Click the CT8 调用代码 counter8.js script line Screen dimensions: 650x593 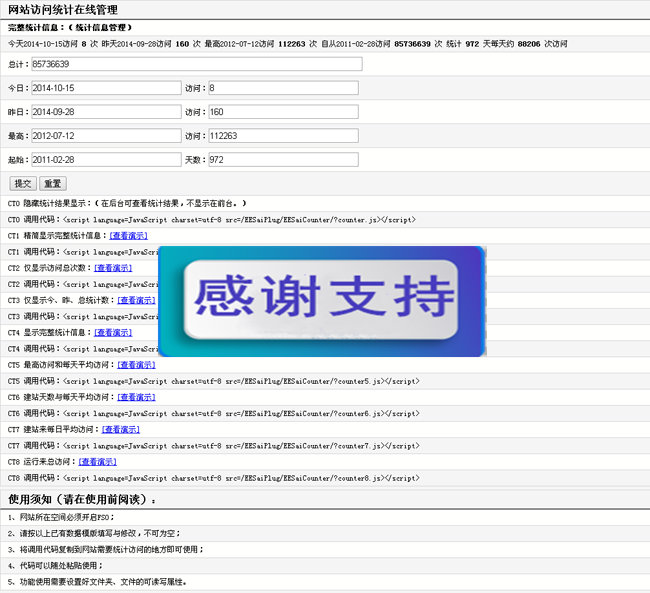point(213,478)
